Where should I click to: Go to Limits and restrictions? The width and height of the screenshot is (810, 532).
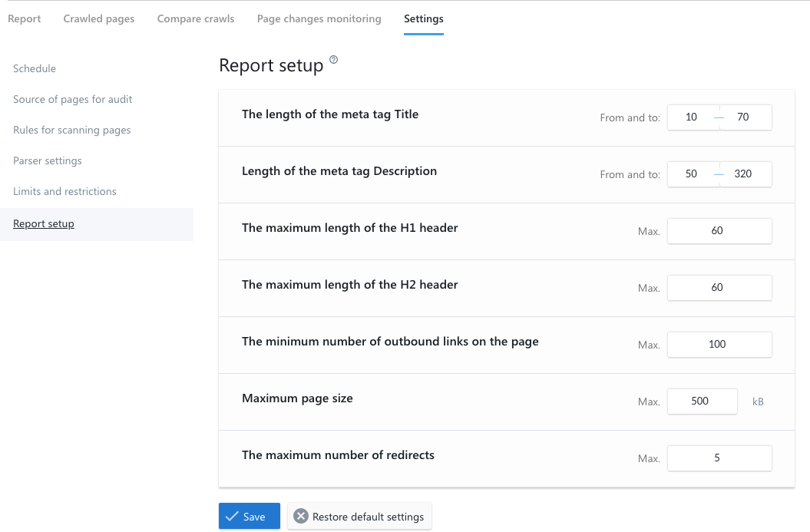pyautogui.click(x=64, y=191)
